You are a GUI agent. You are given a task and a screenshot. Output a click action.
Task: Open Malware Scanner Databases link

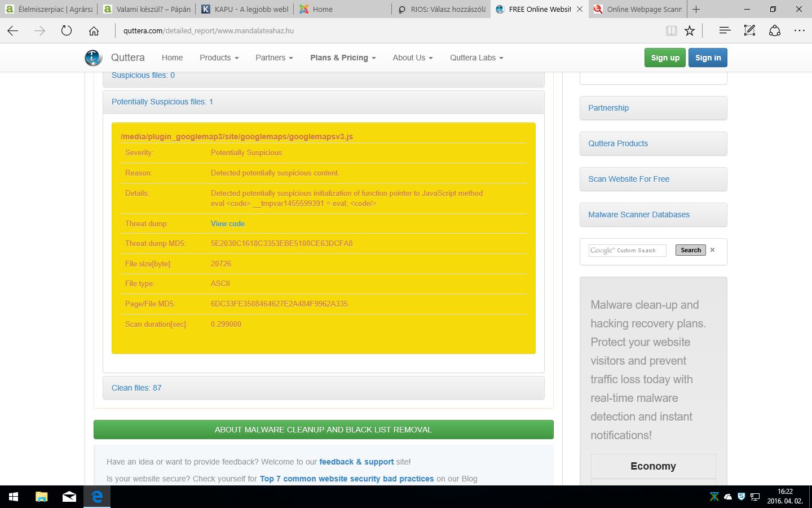coord(639,214)
